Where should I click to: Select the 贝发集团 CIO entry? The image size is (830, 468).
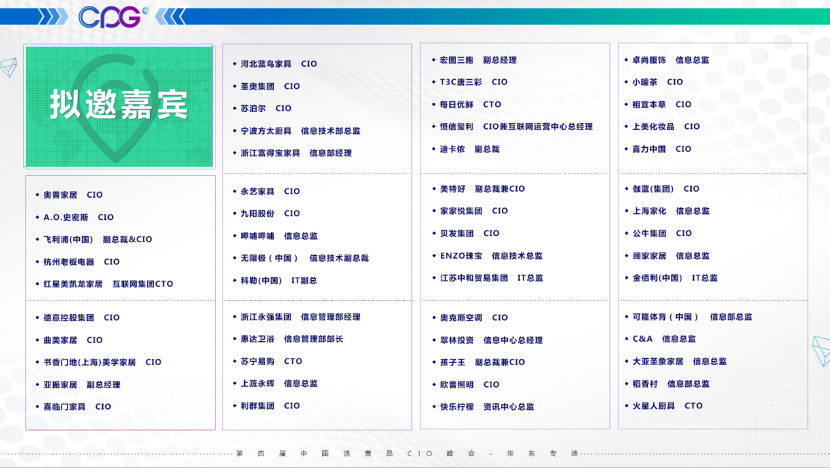pyautogui.click(x=469, y=233)
